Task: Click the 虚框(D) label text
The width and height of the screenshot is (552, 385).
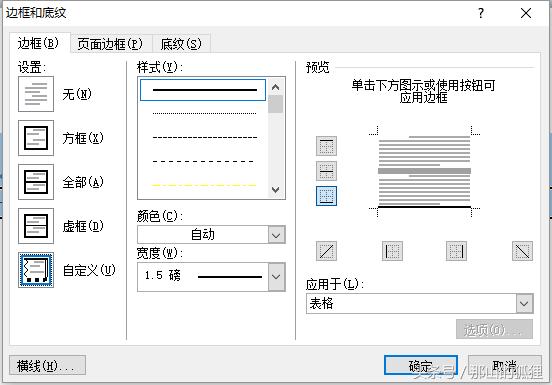Action: (83, 226)
